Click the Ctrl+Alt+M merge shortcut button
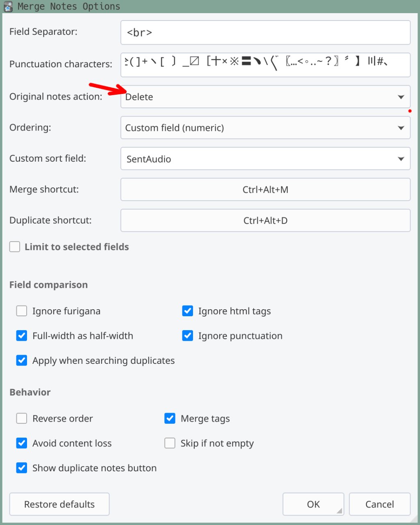This screenshot has width=420, height=525. coord(266,190)
